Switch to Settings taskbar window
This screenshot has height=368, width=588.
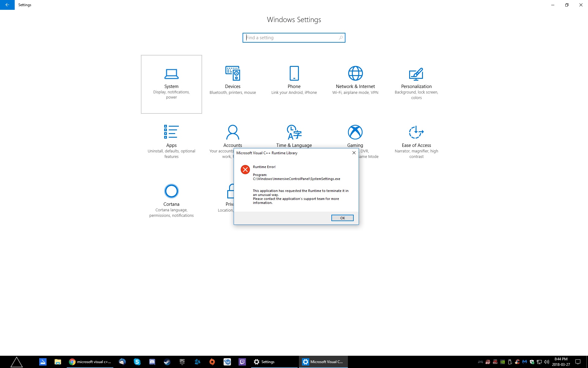[x=274, y=362]
